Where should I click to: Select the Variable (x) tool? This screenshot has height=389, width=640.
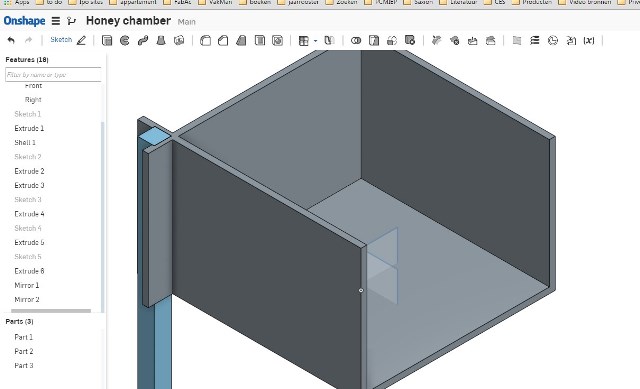pyautogui.click(x=589, y=40)
